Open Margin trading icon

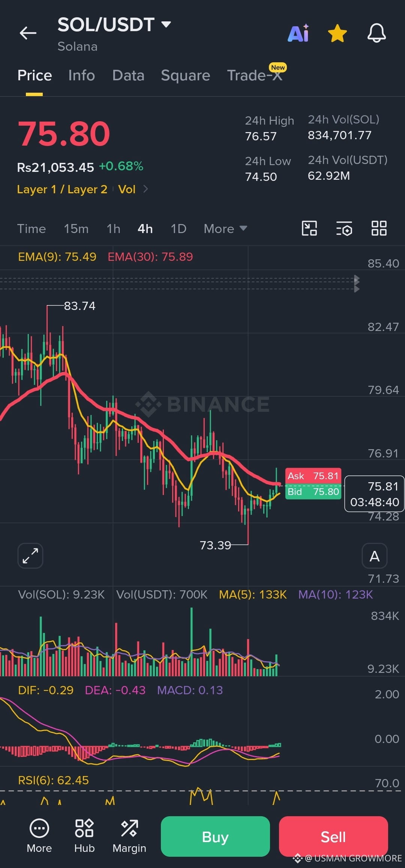(x=129, y=835)
